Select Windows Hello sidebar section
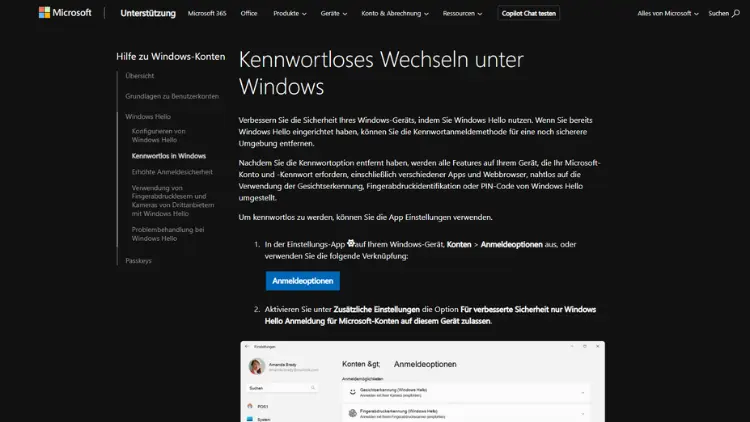 pos(148,117)
